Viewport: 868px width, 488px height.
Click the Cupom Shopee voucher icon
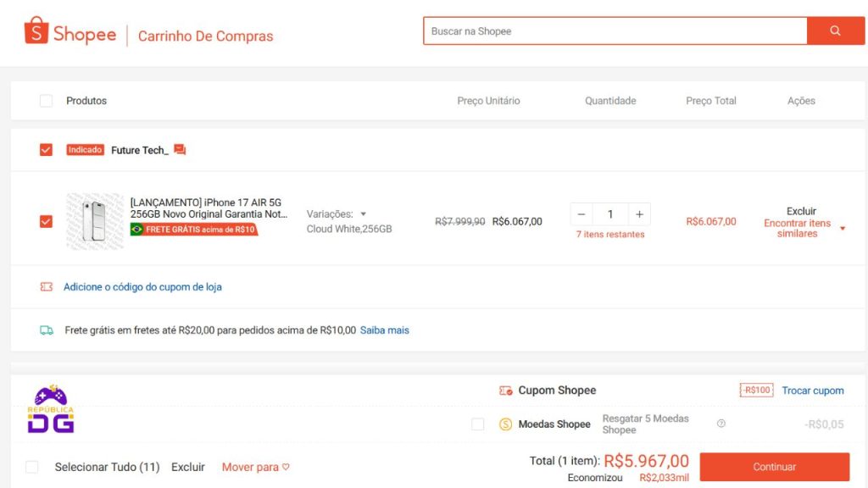click(x=506, y=391)
